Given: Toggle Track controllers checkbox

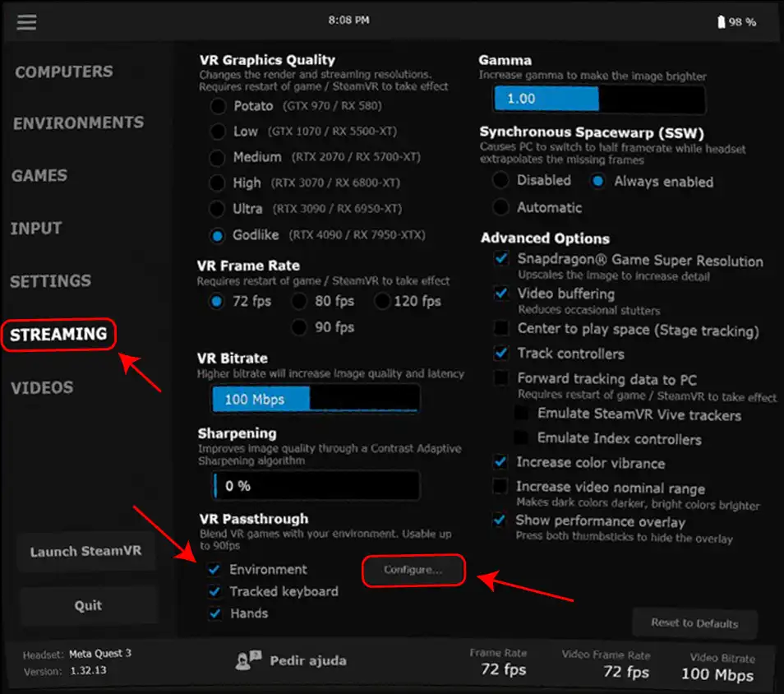Looking at the screenshot, I should 500,353.
